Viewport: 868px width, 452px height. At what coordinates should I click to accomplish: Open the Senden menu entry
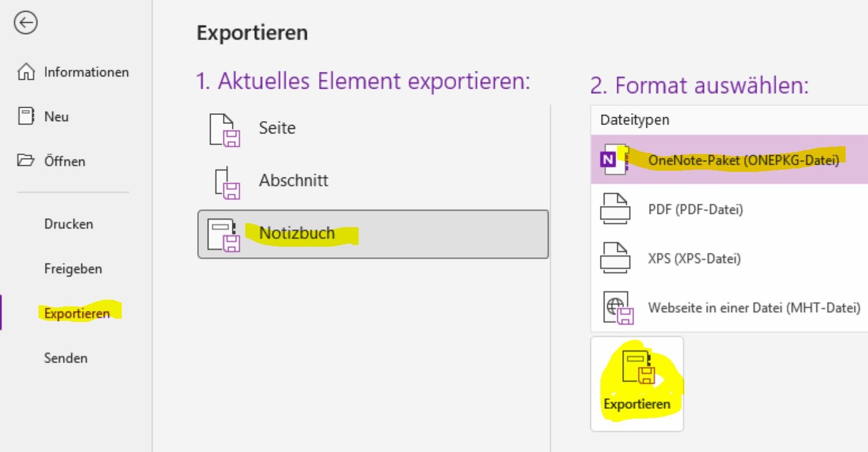pyautogui.click(x=66, y=358)
